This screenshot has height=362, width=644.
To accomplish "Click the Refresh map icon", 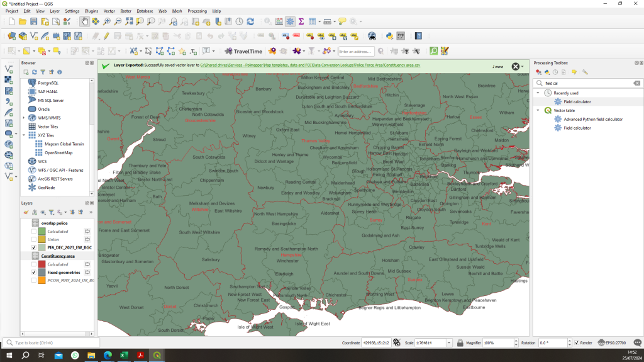I will 251,21.
